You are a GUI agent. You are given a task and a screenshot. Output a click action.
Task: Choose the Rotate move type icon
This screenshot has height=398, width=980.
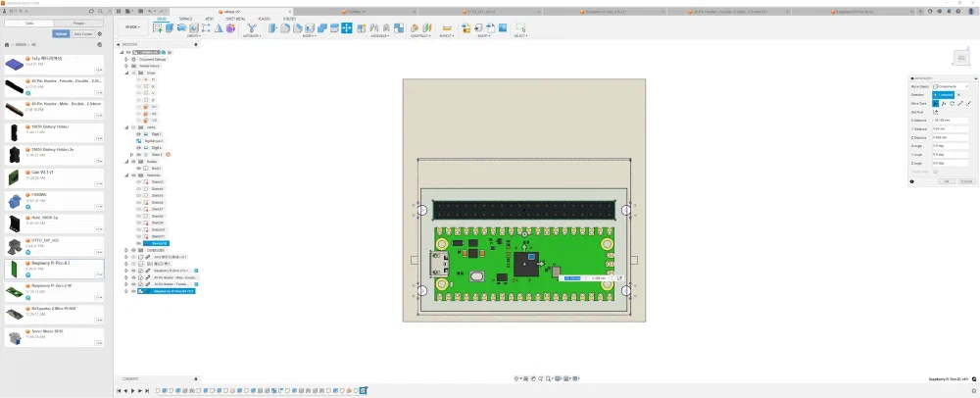pos(951,103)
